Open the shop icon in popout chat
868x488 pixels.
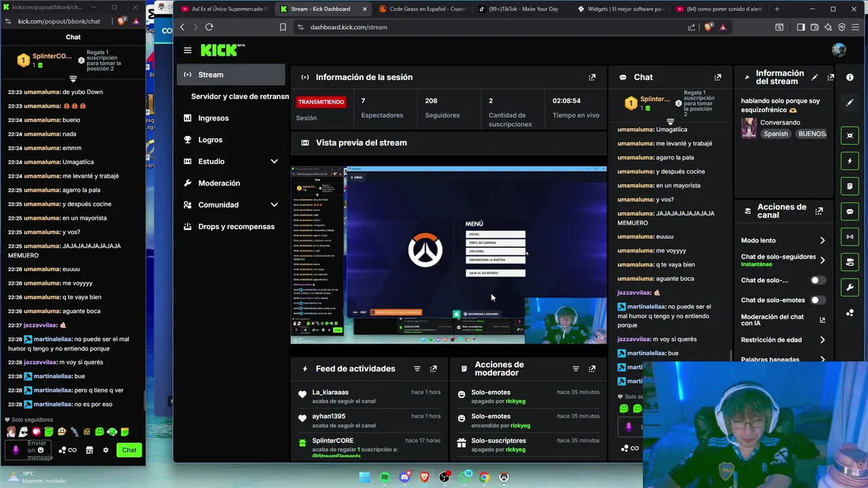coord(89,450)
